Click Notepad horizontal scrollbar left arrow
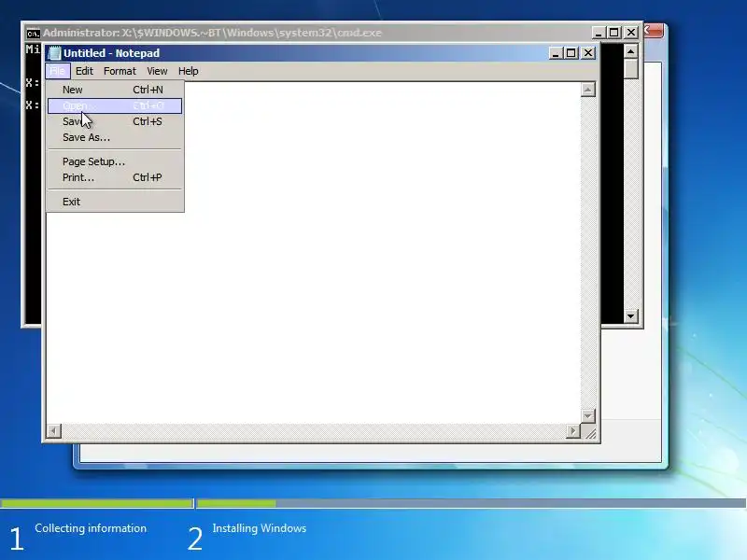747x560 pixels. [54, 431]
